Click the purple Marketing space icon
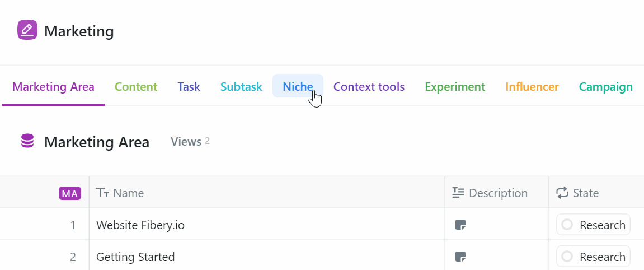 (x=27, y=30)
